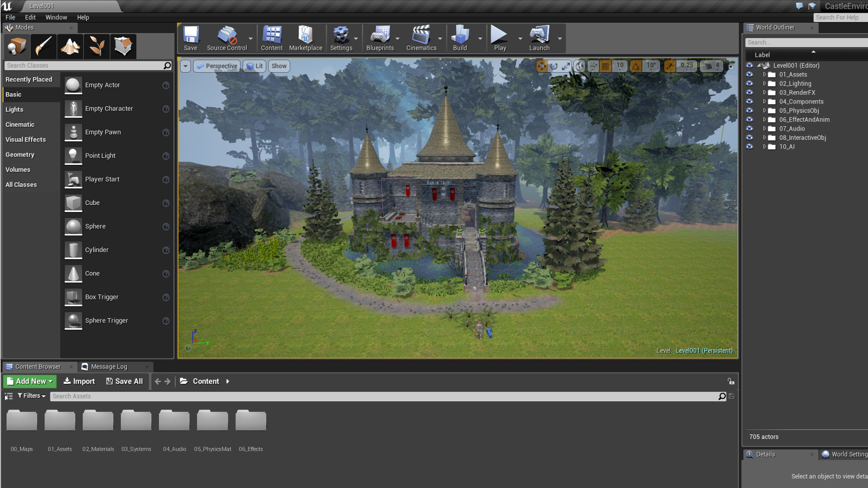Image resolution: width=868 pixels, height=488 pixels.
Task: Open rotation snap angle dropdown showing 10°
Action: pyautogui.click(x=651, y=66)
